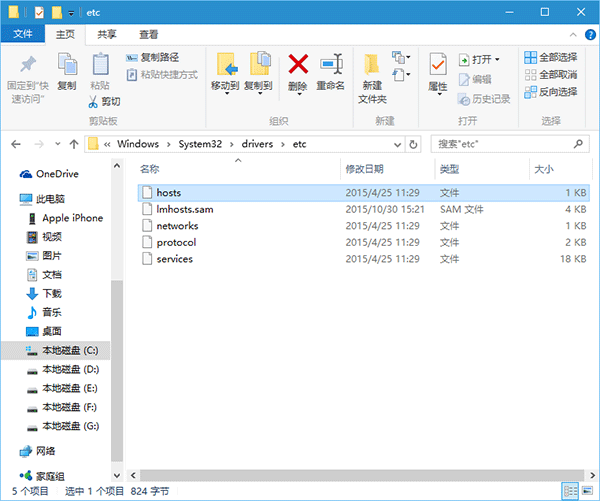Open Videos folder in sidebar
The height and width of the screenshot is (501, 600).
click(44, 237)
